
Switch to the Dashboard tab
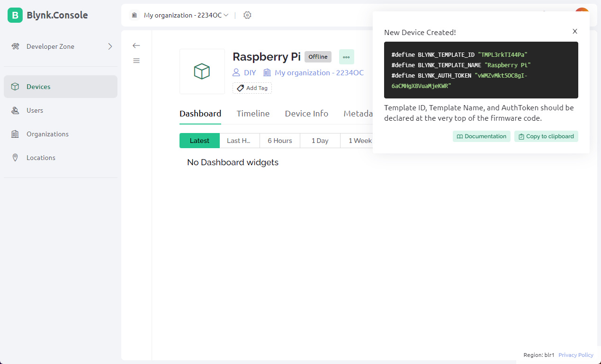[200, 114]
